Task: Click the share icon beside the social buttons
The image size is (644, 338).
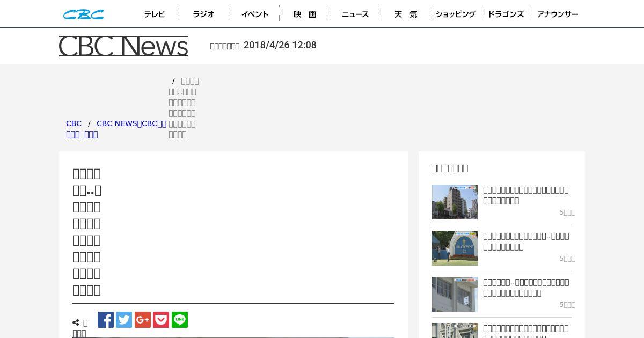Action: (76, 323)
